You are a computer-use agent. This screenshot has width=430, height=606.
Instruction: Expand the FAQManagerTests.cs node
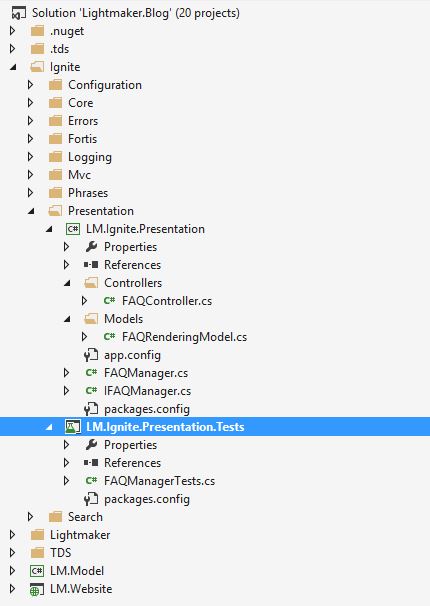(66, 481)
